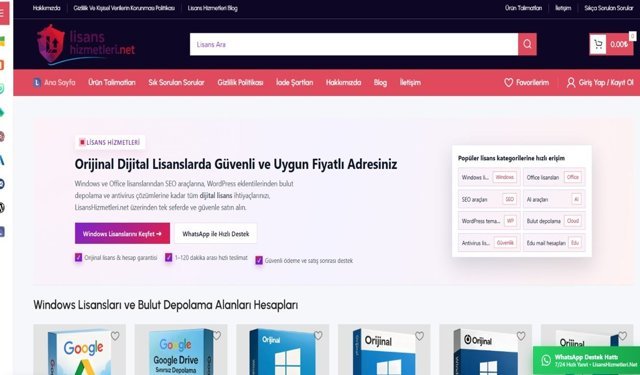This screenshot has height=375, width=640.
Task: Click heart on third product card with Windows logo
Action: tap(318, 336)
